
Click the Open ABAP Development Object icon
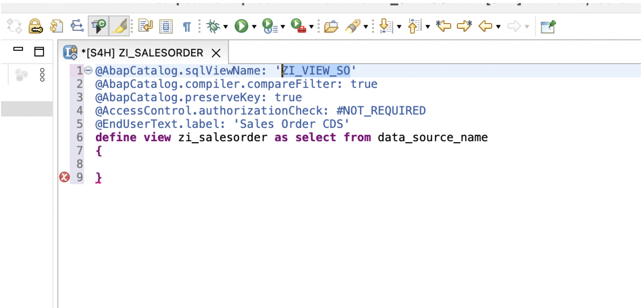[x=146, y=26]
